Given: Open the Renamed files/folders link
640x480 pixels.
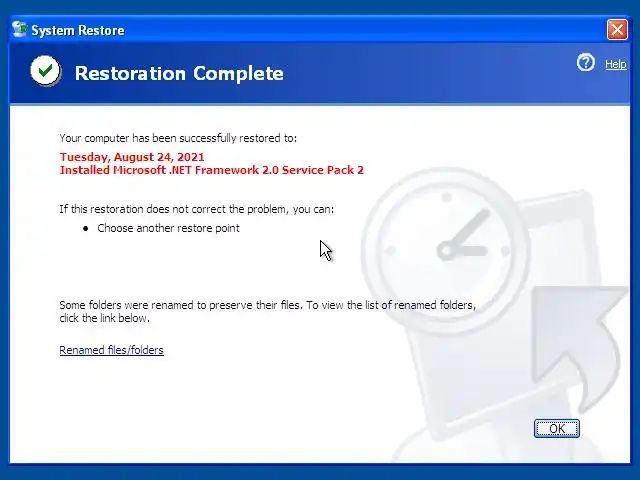Looking at the screenshot, I should (111, 350).
